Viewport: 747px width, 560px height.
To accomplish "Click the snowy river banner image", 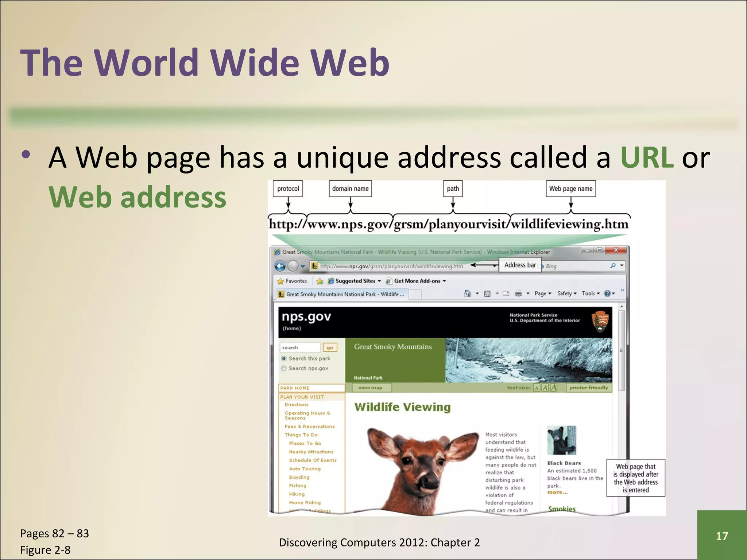I will 529,360.
